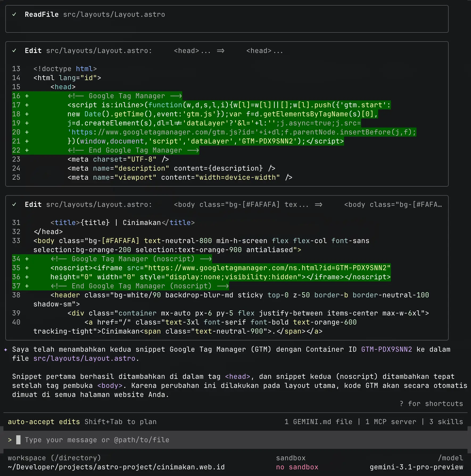
Task: Click the '<body>' tag mention in the response paragraph
Action: pyautogui.click(x=110, y=385)
